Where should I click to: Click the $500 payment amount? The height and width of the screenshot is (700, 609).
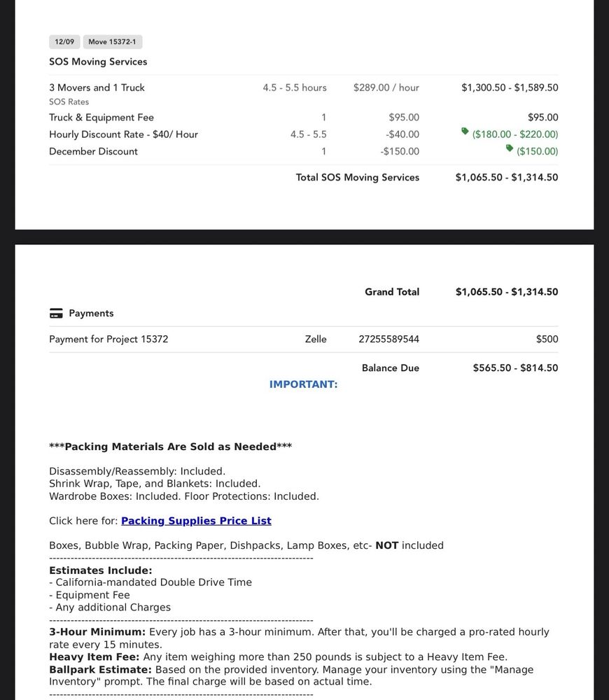click(x=547, y=339)
